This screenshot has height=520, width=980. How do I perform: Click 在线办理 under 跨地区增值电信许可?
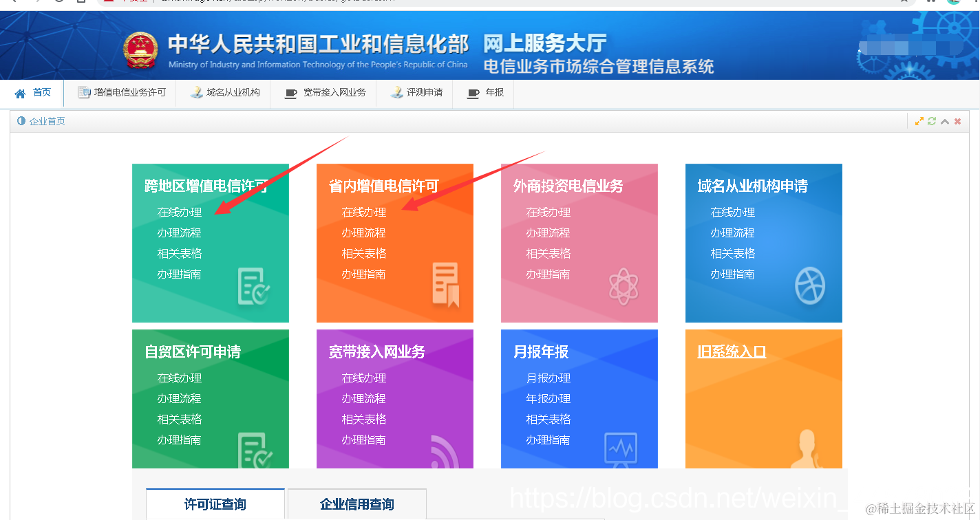180,212
